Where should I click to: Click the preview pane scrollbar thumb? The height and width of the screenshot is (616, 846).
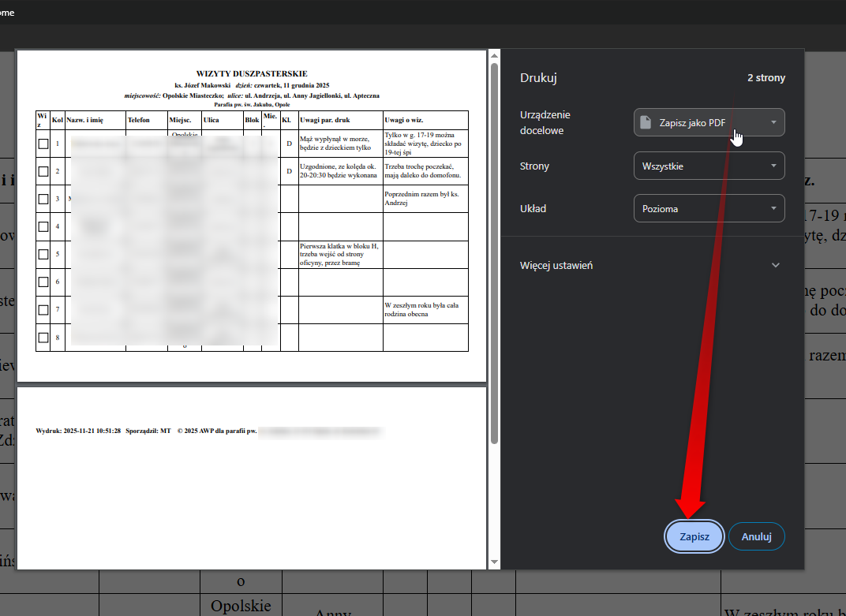(494, 252)
